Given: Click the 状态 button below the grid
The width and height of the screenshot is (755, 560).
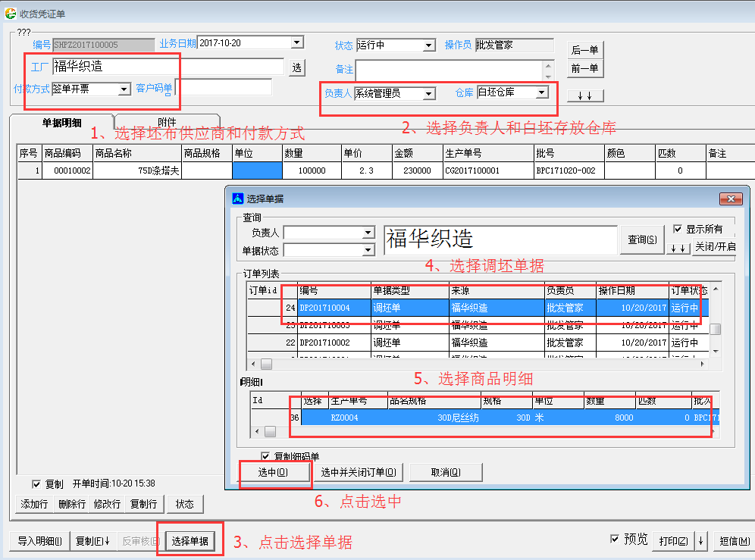Looking at the screenshot, I should point(184,504).
